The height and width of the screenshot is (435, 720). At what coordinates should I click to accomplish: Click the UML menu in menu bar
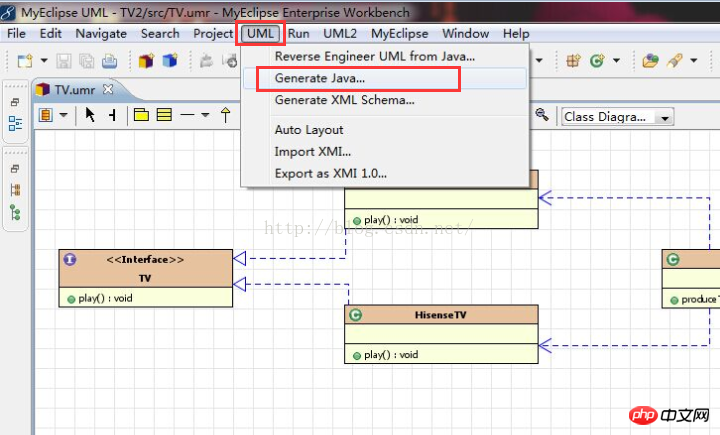point(260,34)
